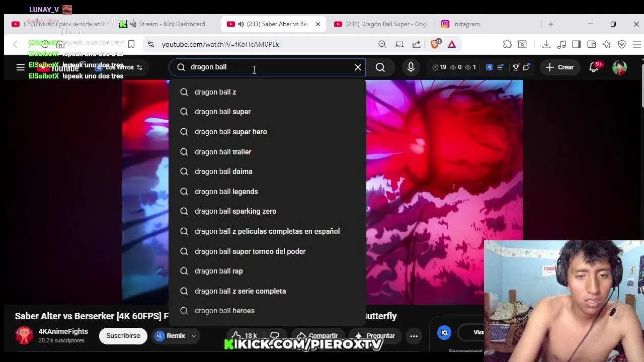Screen dimensions: 644x362
Task: Open YouTube guide hamburger menu
Action: [x=20, y=67]
